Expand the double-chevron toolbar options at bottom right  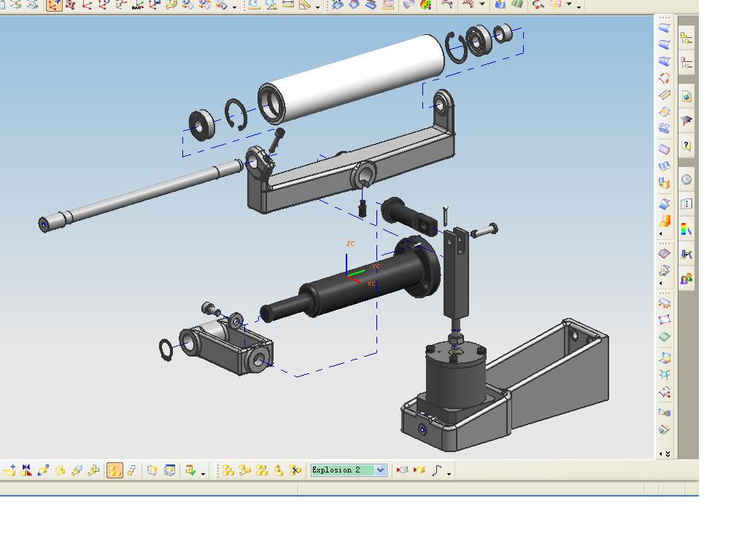[667, 454]
